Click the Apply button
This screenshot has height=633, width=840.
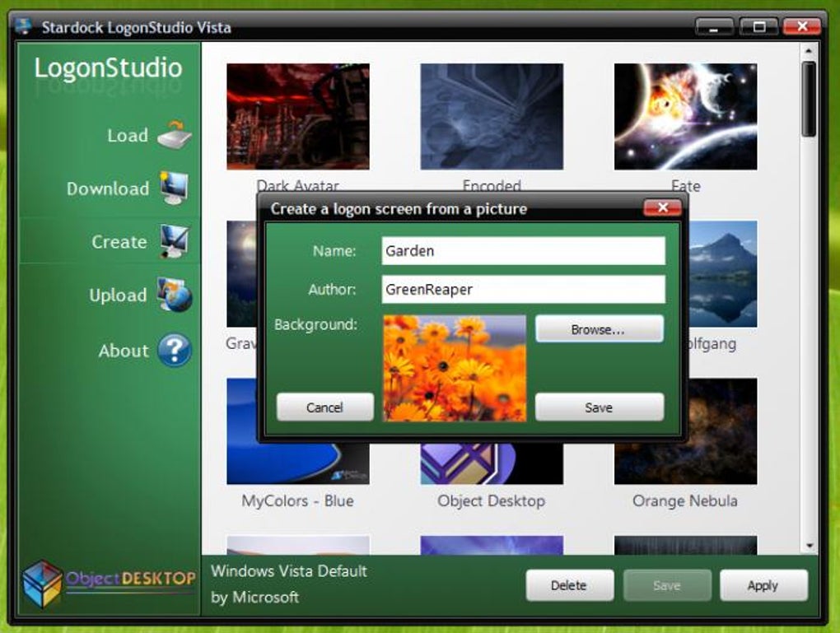(x=763, y=584)
